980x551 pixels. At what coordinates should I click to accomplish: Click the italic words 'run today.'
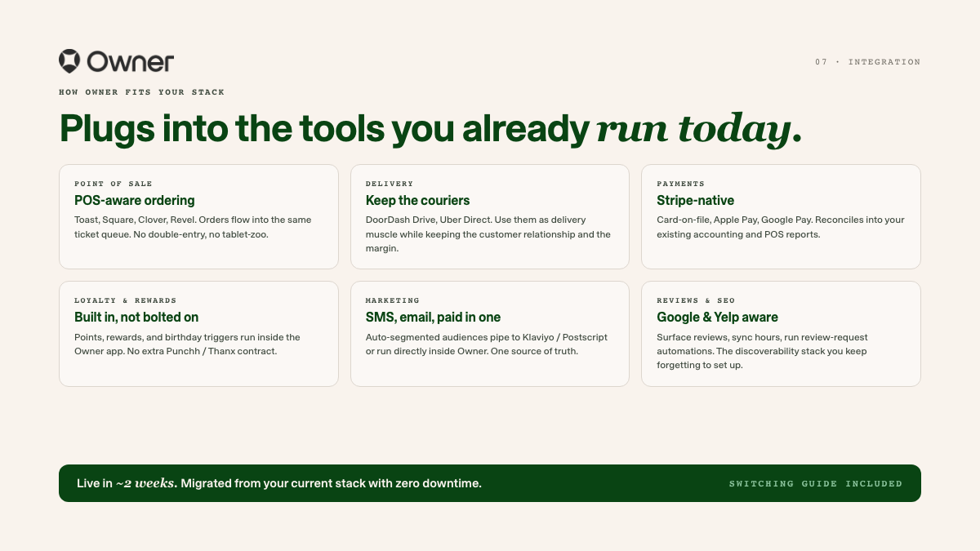tap(699, 129)
